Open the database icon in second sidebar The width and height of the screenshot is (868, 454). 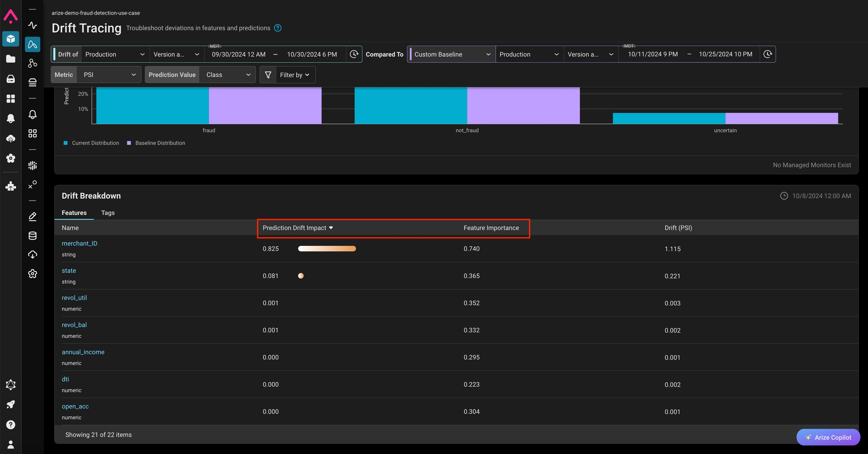(x=33, y=236)
